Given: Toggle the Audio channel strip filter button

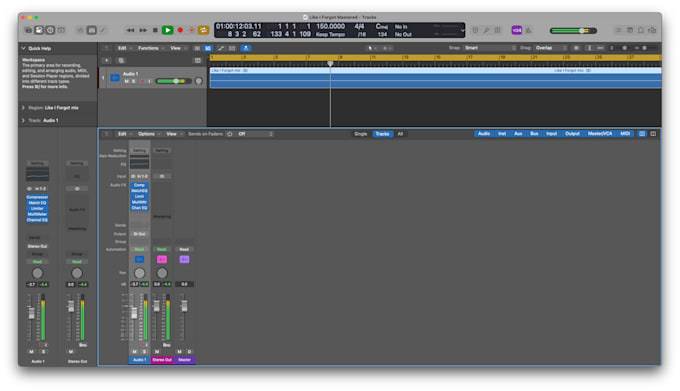Looking at the screenshot, I should click(484, 134).
